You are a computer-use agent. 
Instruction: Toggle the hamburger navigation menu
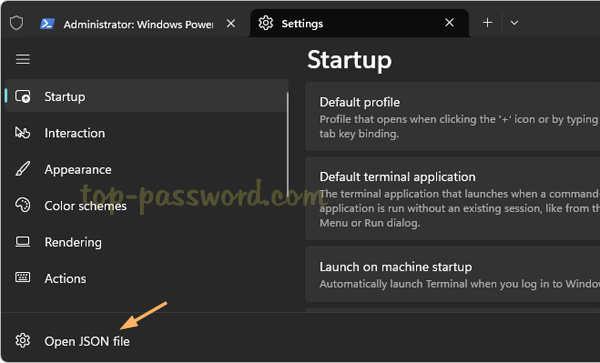23,59
